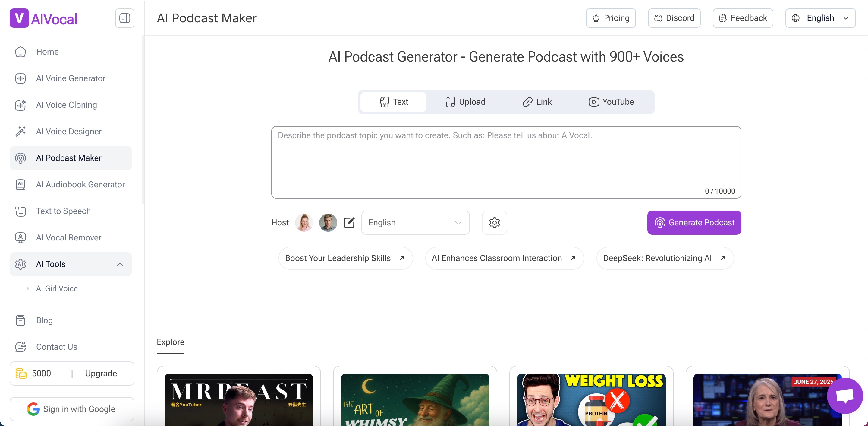Click Upgrade in the credits box
Screen dimensions: 868x426
[101, 374]
